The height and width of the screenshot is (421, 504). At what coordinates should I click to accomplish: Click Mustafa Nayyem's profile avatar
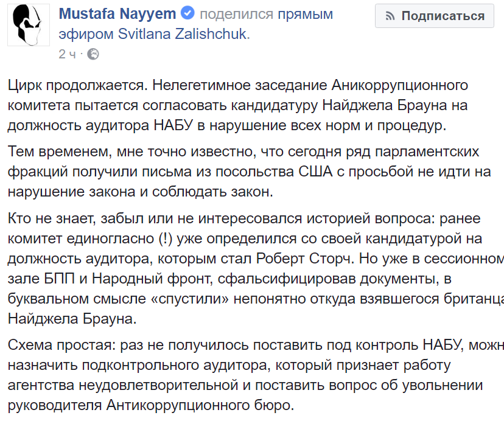click(x=29, y=25)
